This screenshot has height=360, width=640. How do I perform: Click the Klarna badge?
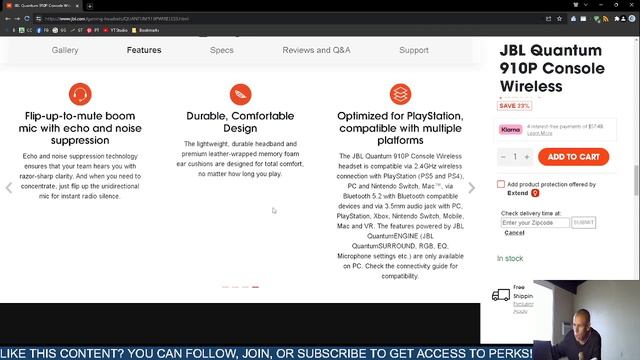[x=510, y=129]
